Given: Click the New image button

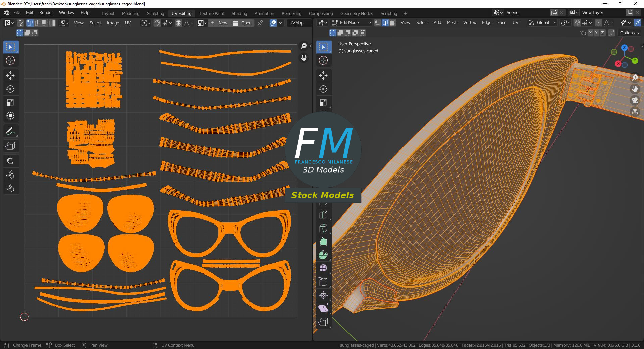Looking at the screenshot, I should click(x=219, y=23).
